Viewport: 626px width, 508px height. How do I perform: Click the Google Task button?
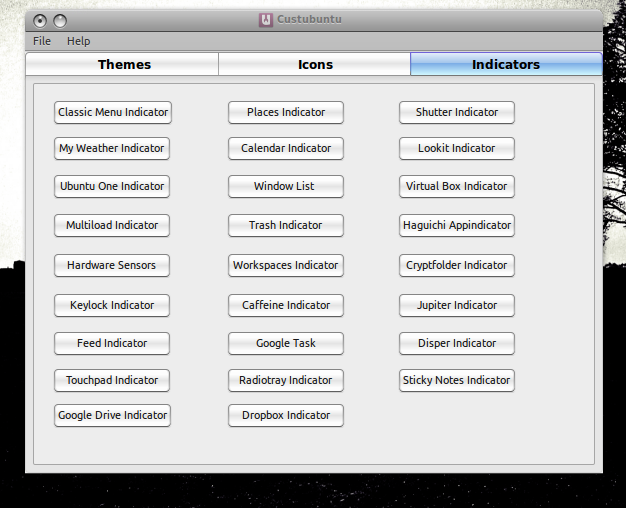coord(286,343)
